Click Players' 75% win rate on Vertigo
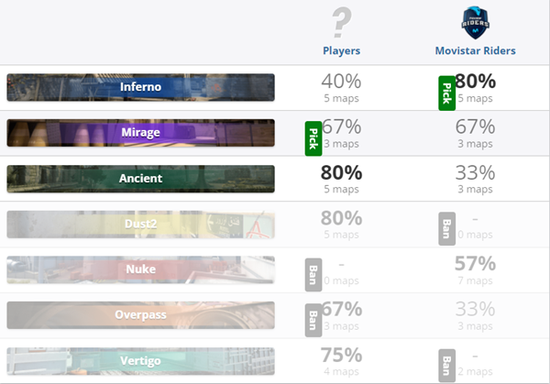The height and width of the screenshot is (384, 550). (x=341, y=355)
